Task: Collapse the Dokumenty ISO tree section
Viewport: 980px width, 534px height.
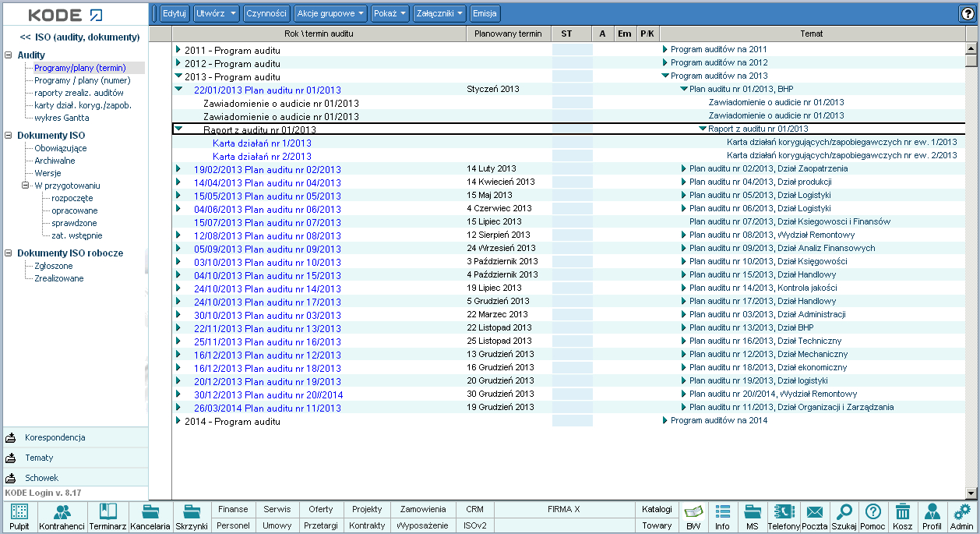Action: click(9, 136)
